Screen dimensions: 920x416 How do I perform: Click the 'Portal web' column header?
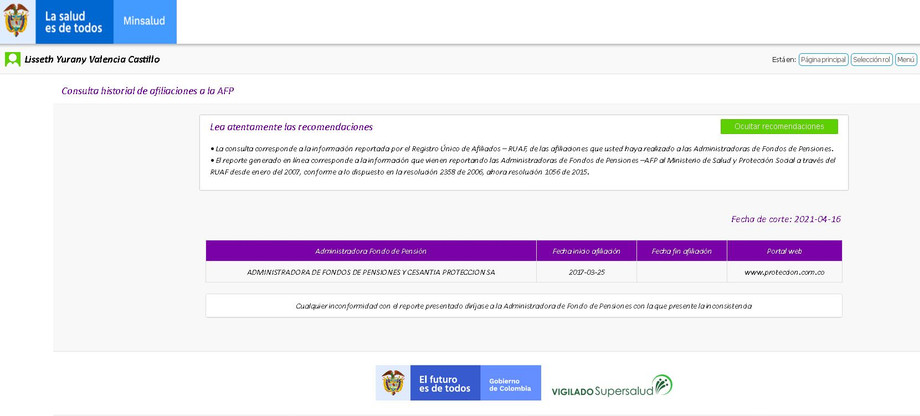784,251
